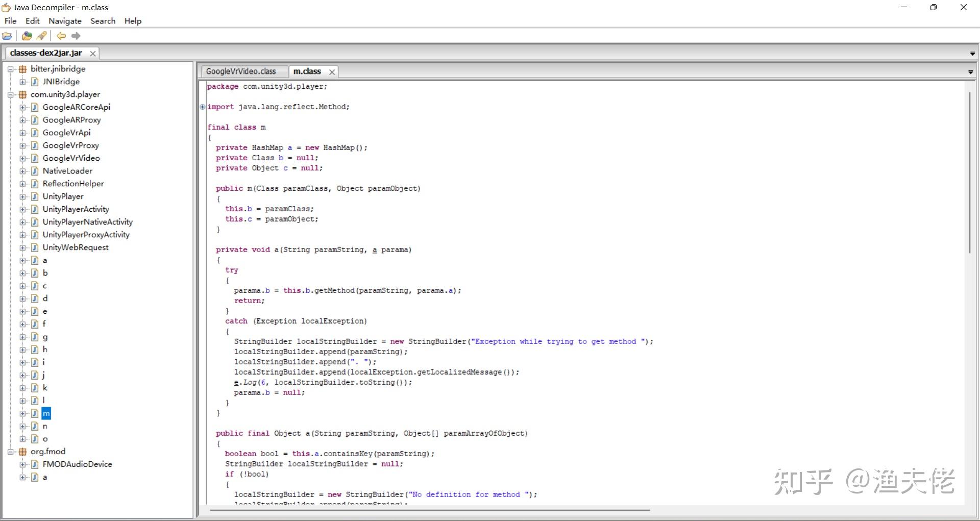This screenshot has height=521, width=980.
Task: Click the bitter.jnibridge package icon
Action: click(22, 69)
